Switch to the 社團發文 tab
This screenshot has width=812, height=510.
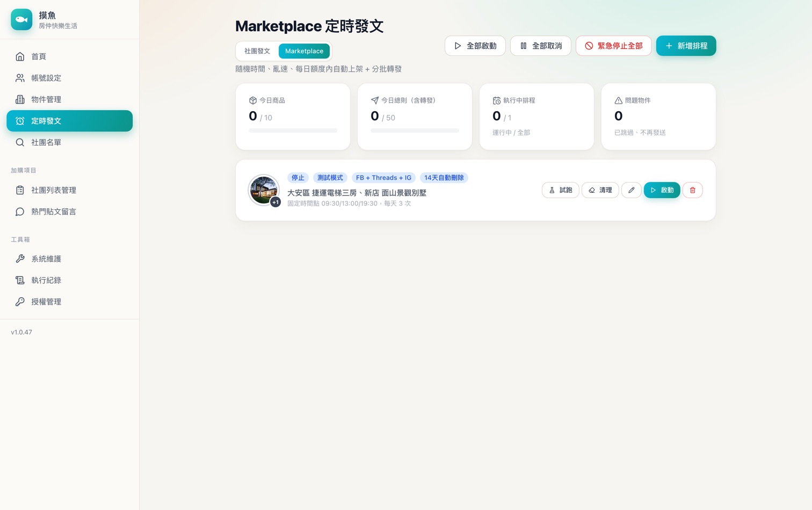pos(257,51)
